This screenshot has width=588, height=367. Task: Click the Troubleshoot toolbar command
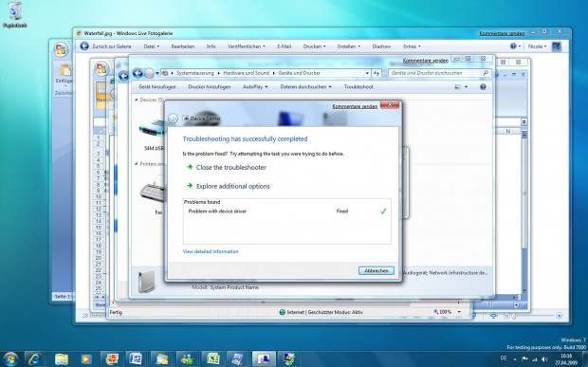click(x=358, y=86)
